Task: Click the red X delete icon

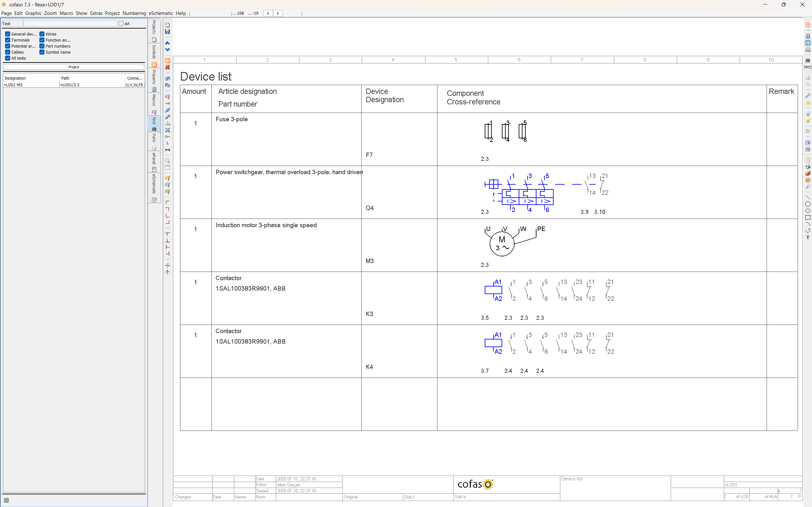Action: pyautogui.click(x=167, y=67)
